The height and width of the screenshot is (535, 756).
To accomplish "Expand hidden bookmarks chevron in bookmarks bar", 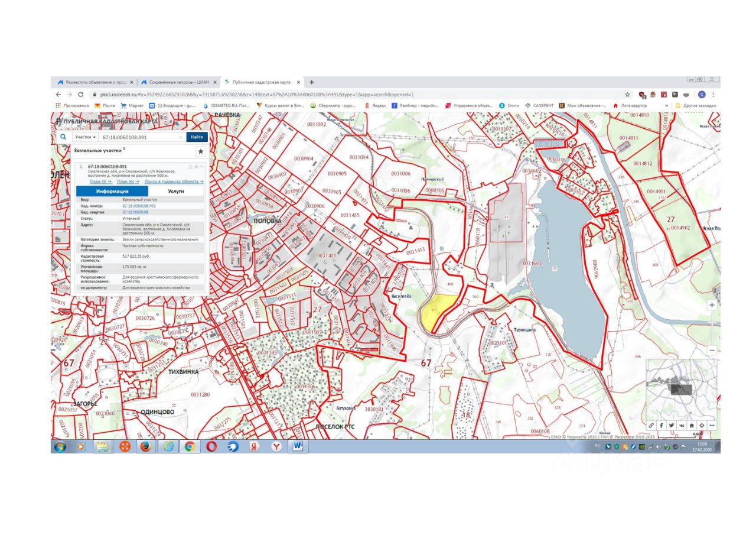I will (667, 106).
